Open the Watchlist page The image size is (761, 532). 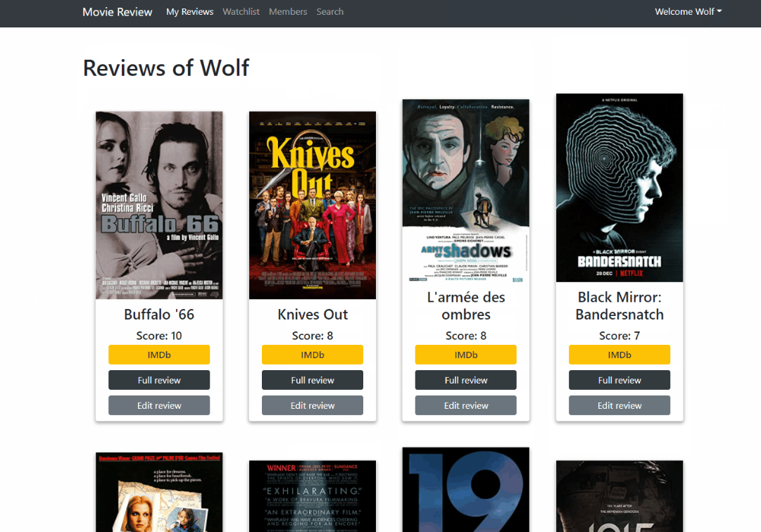click(241, 12)
